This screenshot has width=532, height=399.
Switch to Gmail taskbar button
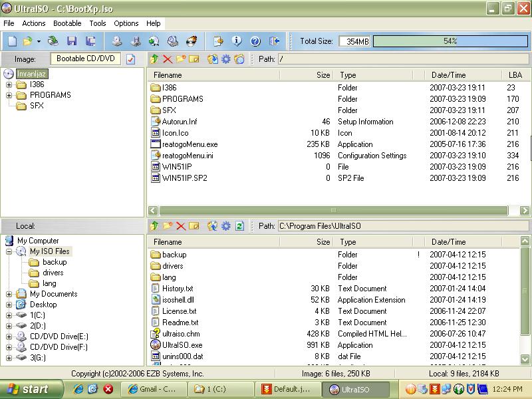pos(154,389)
